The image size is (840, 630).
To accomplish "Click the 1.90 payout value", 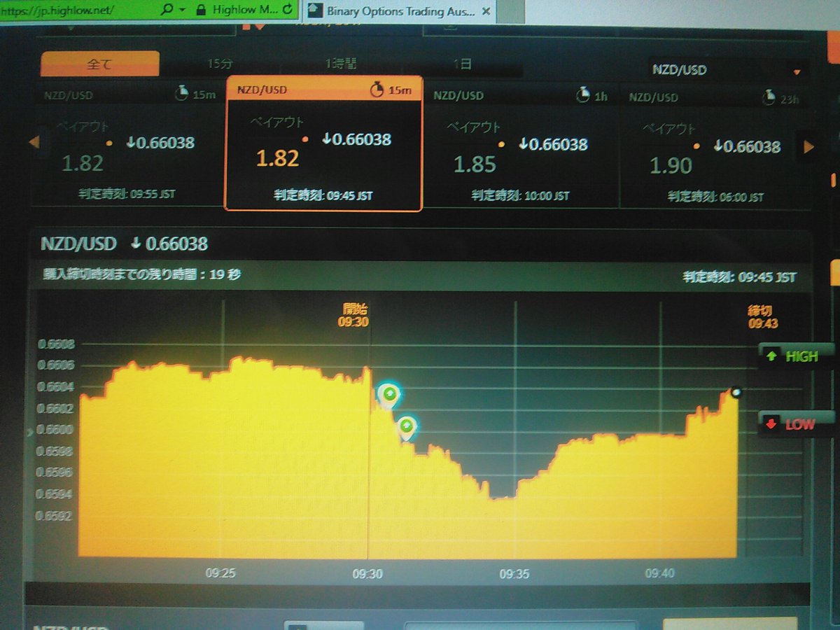I will [671, 166].
